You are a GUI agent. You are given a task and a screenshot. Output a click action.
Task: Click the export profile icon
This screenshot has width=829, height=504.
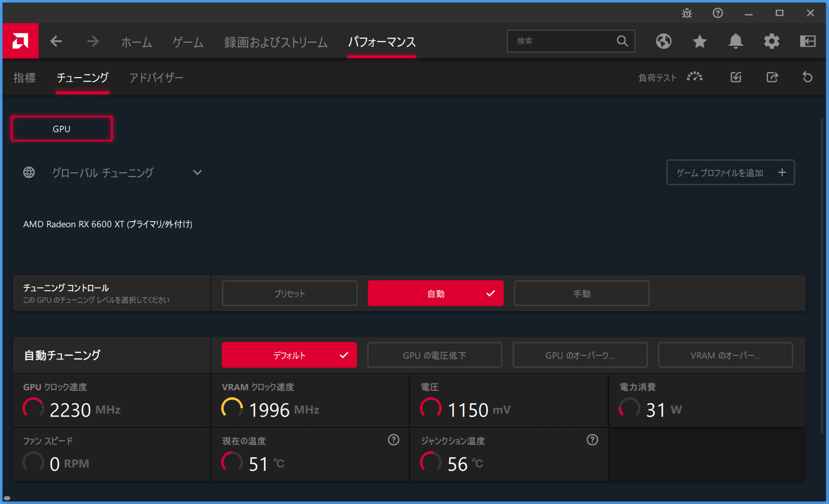(772, 77)
